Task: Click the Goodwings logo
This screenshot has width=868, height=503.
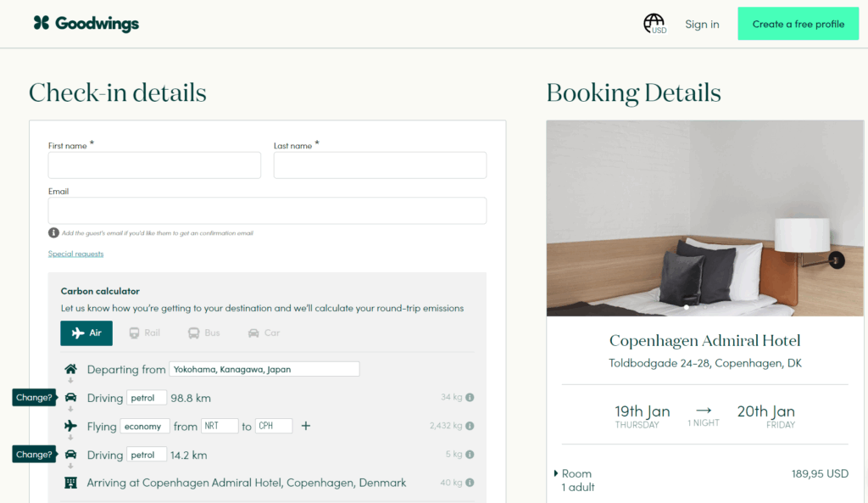Action: pyautogui.click(x=86, y=23)
